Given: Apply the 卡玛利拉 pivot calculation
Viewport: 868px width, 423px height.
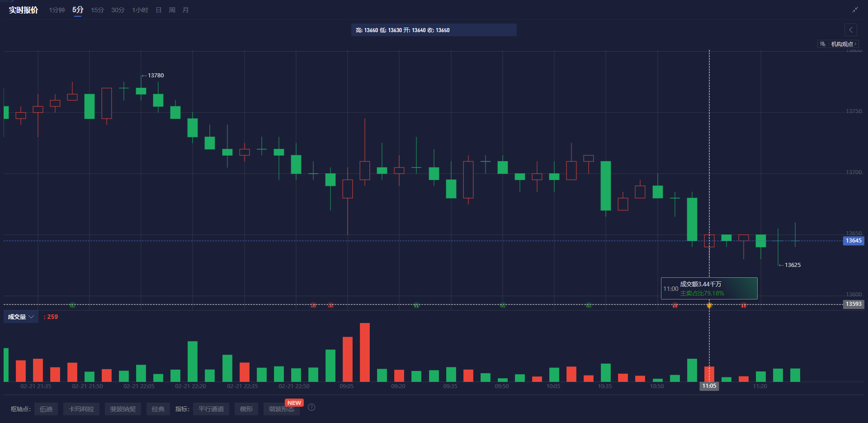Looking at the screenshot, I should tap(81, 409).
